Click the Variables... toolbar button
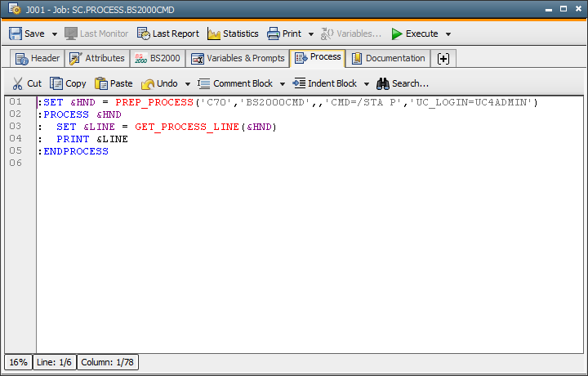This screenshot has height=376, width=588. click(x=351, y=34)
